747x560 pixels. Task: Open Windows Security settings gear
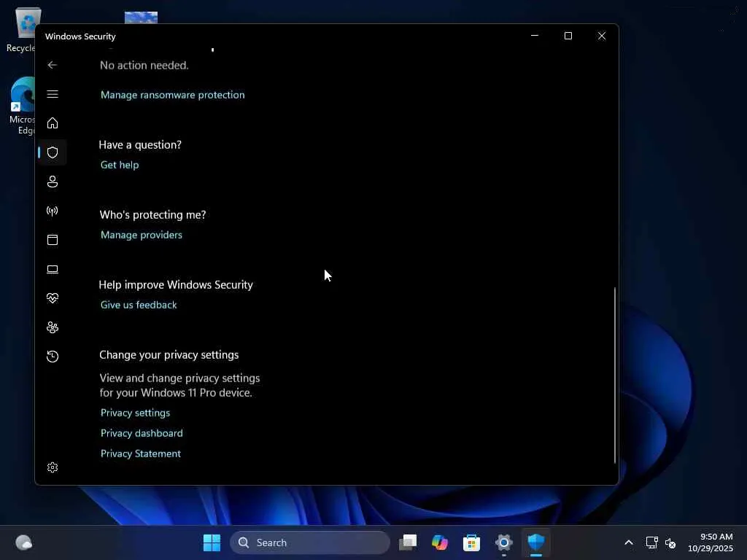pyautogui.click(x=53, y=467)
